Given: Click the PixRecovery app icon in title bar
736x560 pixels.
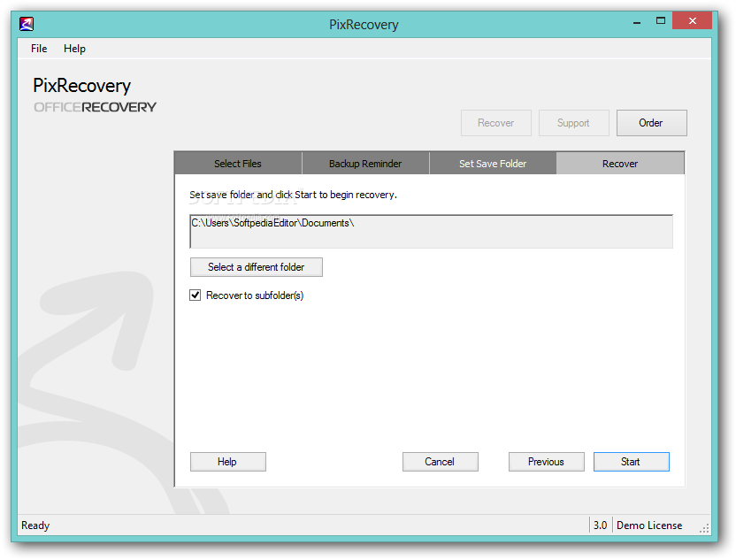Looking at the screenshot, I should (27, 24).
